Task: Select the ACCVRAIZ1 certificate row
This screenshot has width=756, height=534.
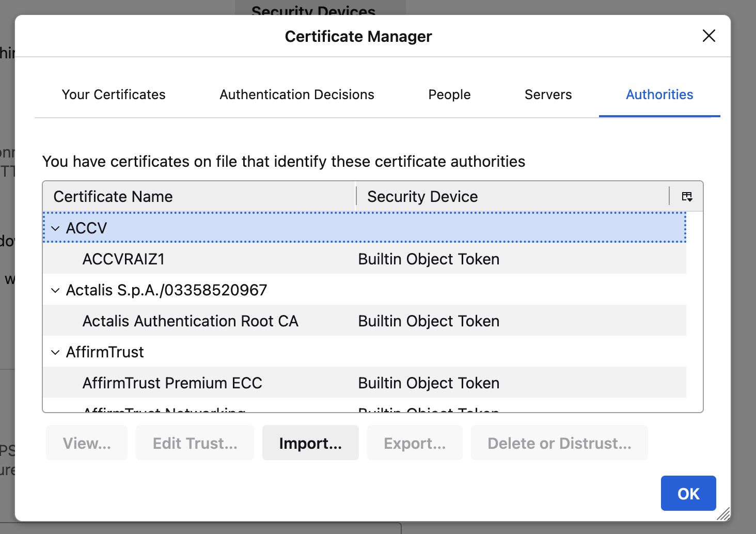Action: 365,259
